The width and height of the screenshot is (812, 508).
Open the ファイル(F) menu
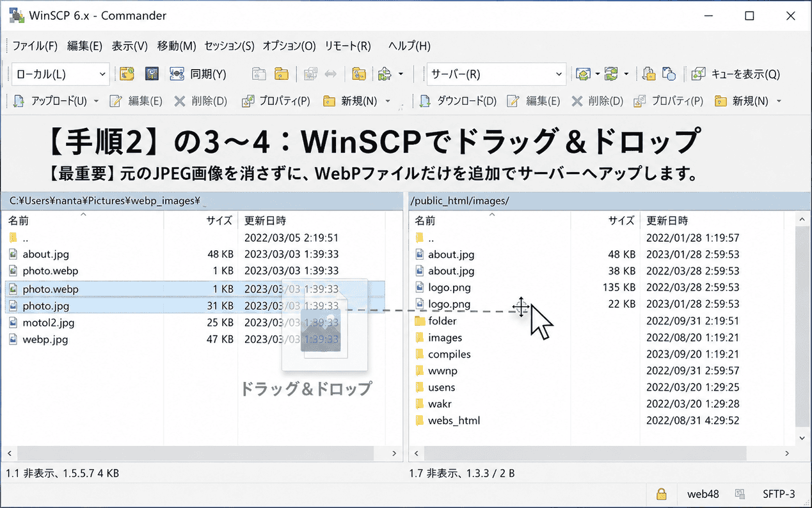click(35, 46)
